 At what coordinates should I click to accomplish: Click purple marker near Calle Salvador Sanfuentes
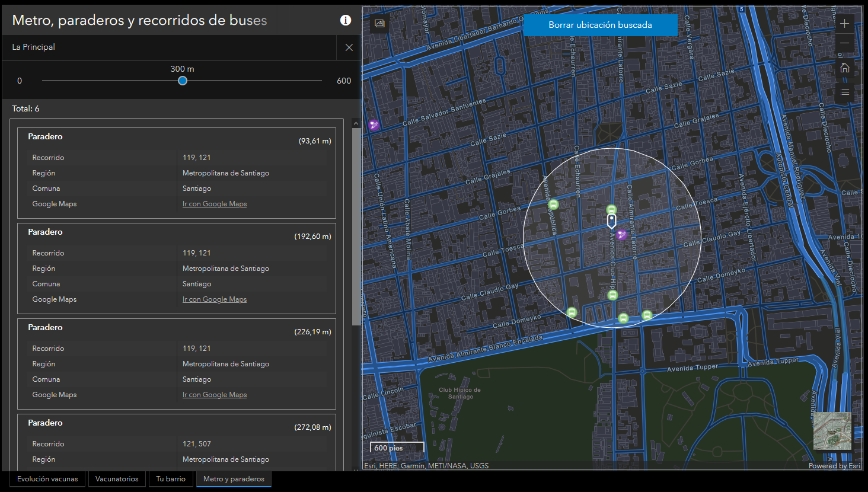point(374,125)
